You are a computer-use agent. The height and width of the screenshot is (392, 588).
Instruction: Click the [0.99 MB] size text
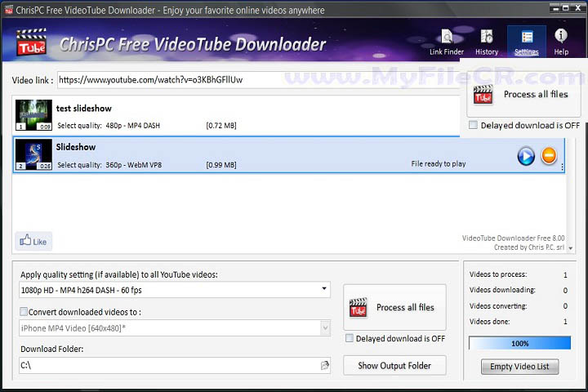tap(221, 165)
